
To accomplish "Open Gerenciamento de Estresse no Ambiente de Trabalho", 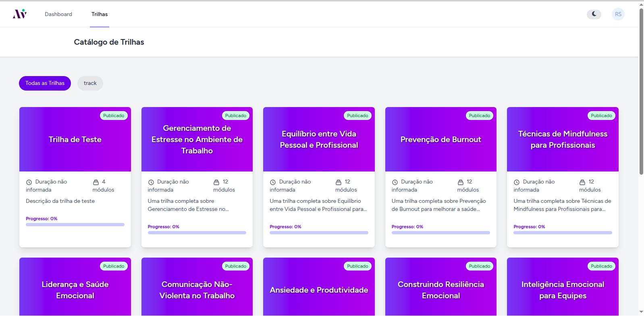I will (197, 177).
